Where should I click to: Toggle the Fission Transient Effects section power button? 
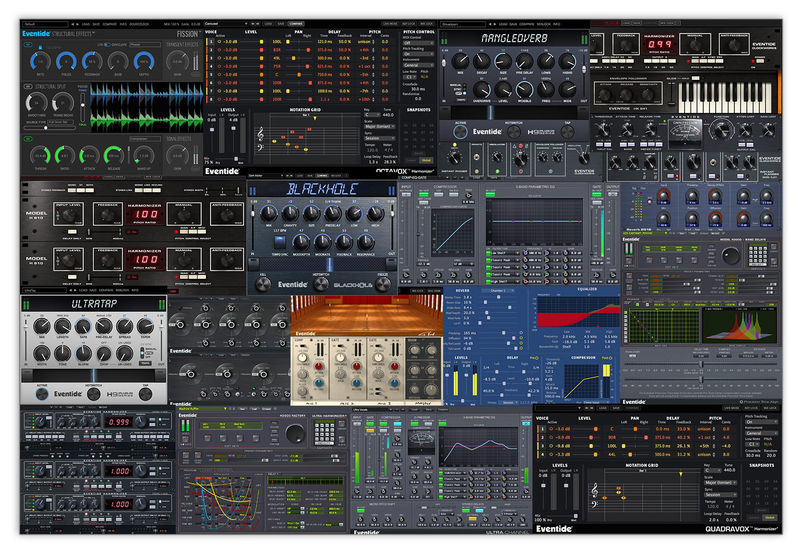coord(29,45)
